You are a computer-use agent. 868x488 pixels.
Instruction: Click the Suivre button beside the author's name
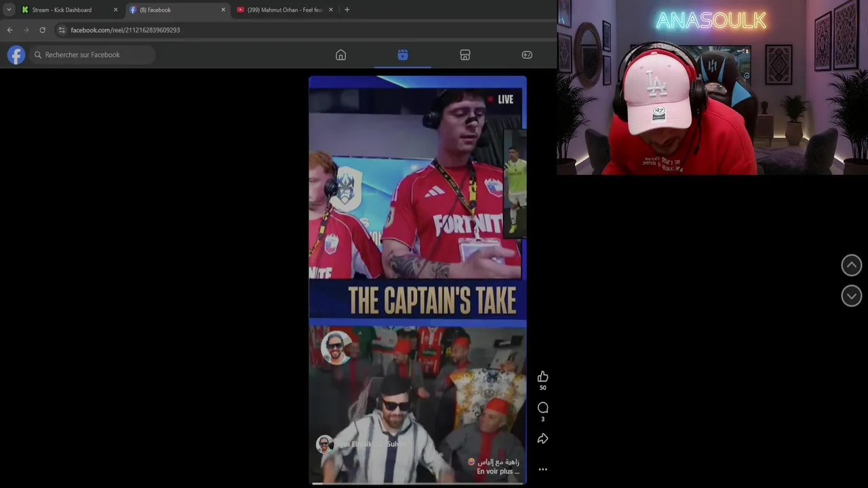395,444
